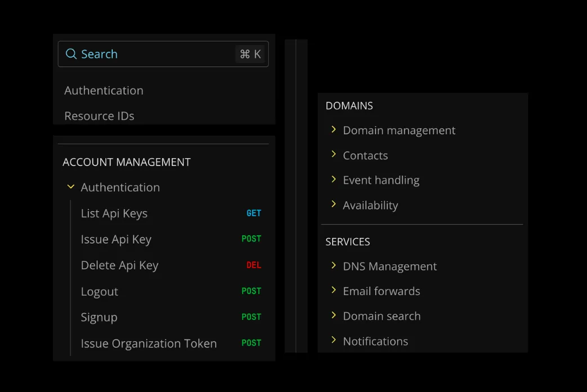587x392 pixels.
Task: Expand the Contacts section under Domains
Action: 365,155
